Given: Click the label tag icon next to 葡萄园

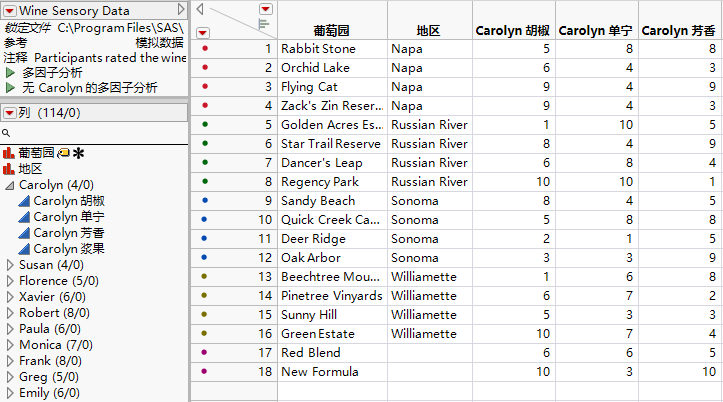Looking at the screenshot, I should tap(64, 153).
